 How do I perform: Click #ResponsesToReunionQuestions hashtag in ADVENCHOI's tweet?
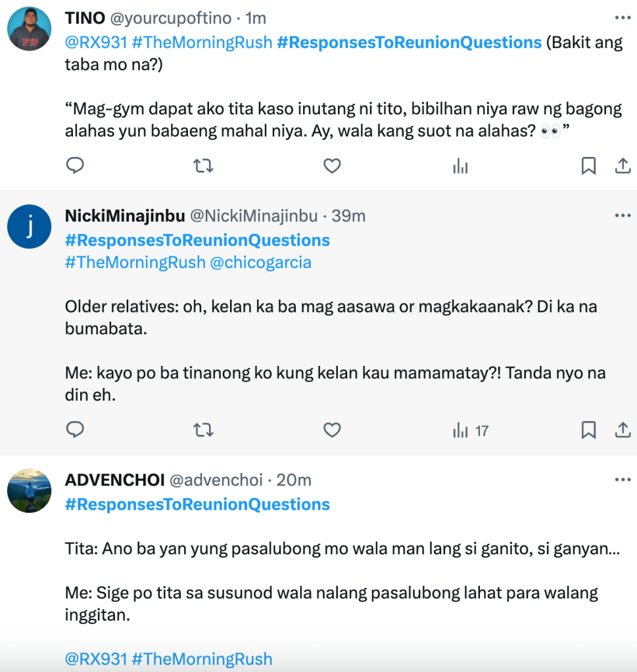[197, 504]
